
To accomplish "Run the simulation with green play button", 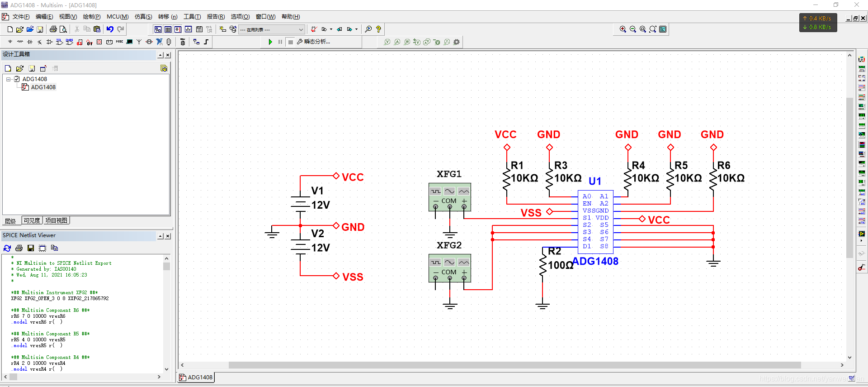I will [270, 42].
